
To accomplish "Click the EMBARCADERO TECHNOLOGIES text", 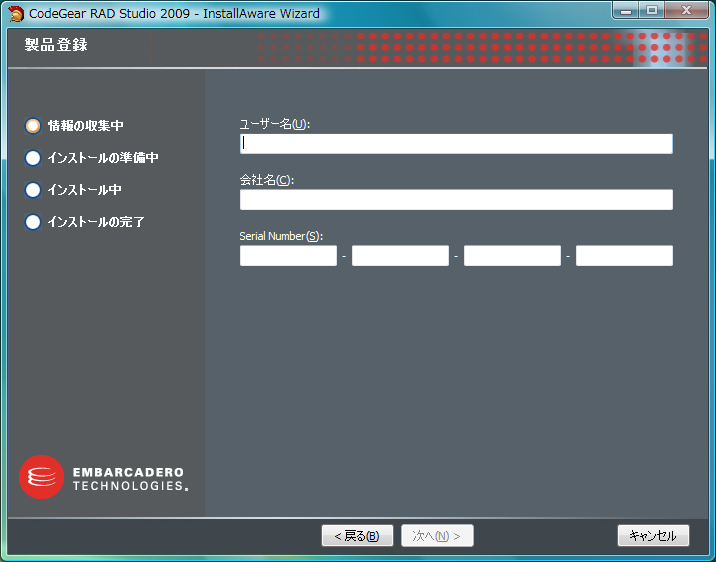I will (131, 478).
